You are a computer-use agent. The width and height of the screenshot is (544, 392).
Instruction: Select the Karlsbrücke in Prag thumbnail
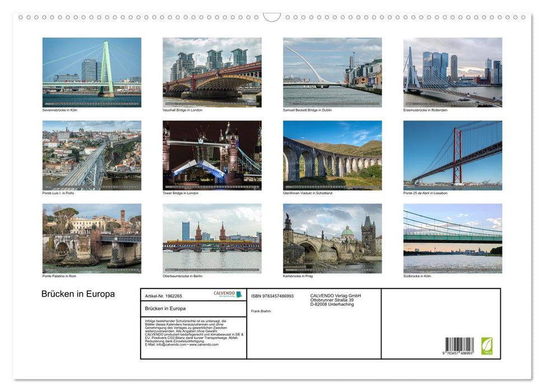(x=332, y=238)
